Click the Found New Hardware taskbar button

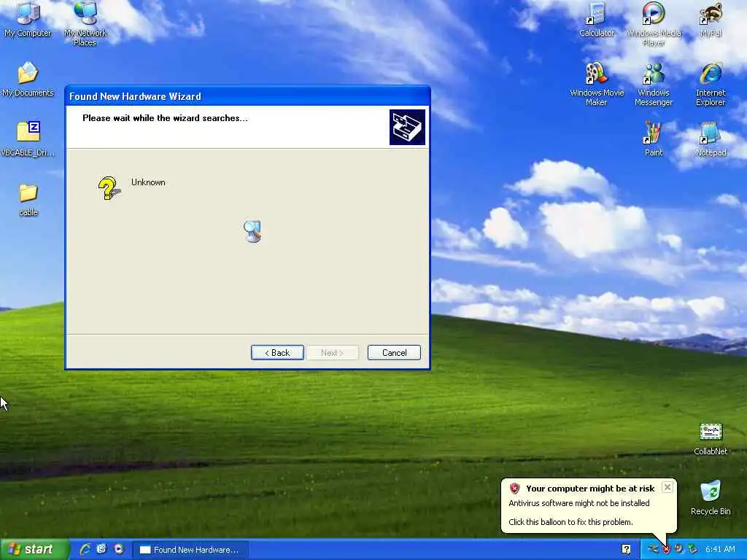click(x=190, y=550)
